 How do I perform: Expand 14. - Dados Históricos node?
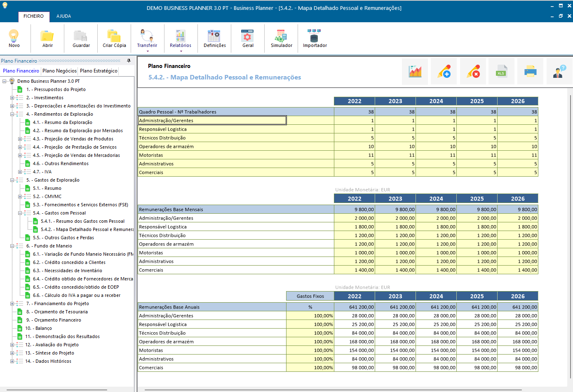tap(12, 361)
